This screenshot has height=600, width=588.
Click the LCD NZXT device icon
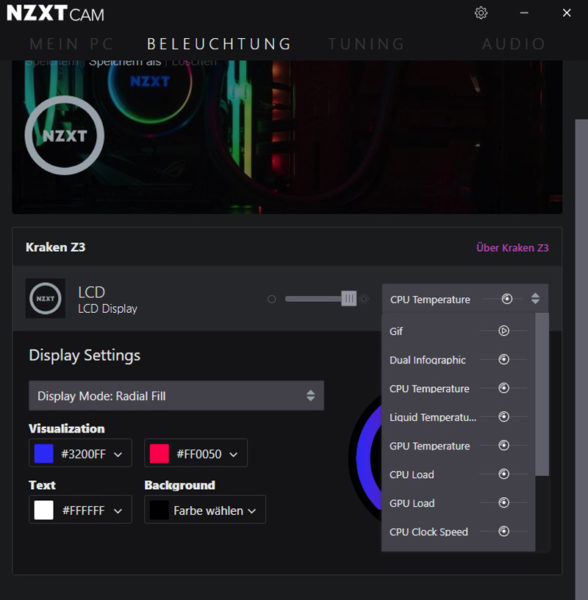click(x=45, y=298)
